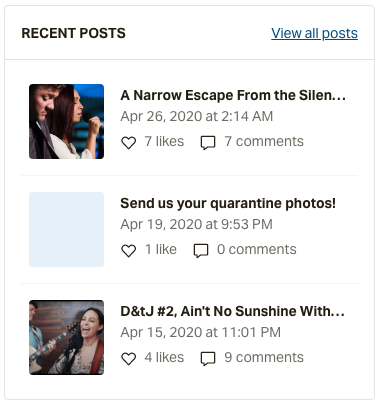This screenshot has height=403, width=380.
Task: Click the '7 comments' text
Action: point(264,142)
